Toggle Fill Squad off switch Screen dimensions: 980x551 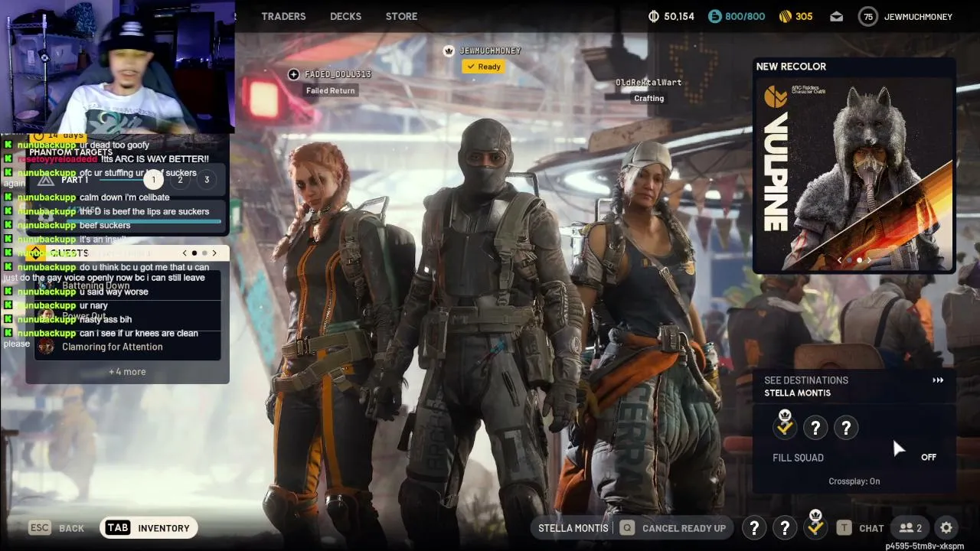point(929,458)
